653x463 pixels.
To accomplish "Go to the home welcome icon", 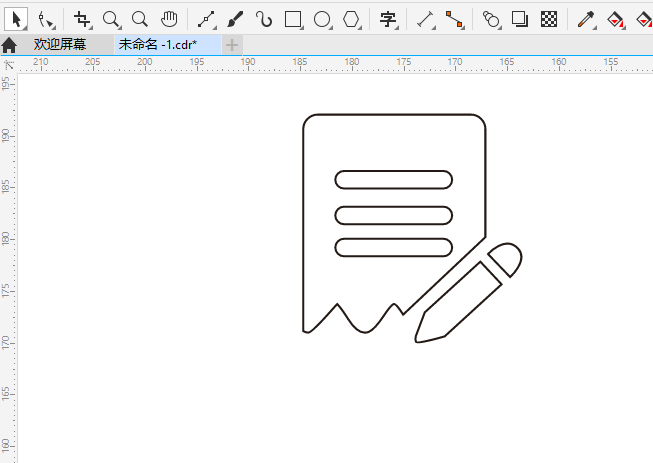I will pyautogui.click(x=9, y=45).
